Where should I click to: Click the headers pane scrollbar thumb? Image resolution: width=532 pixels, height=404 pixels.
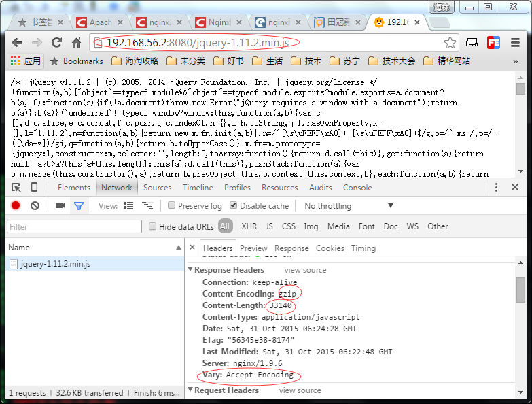[521, 290]
